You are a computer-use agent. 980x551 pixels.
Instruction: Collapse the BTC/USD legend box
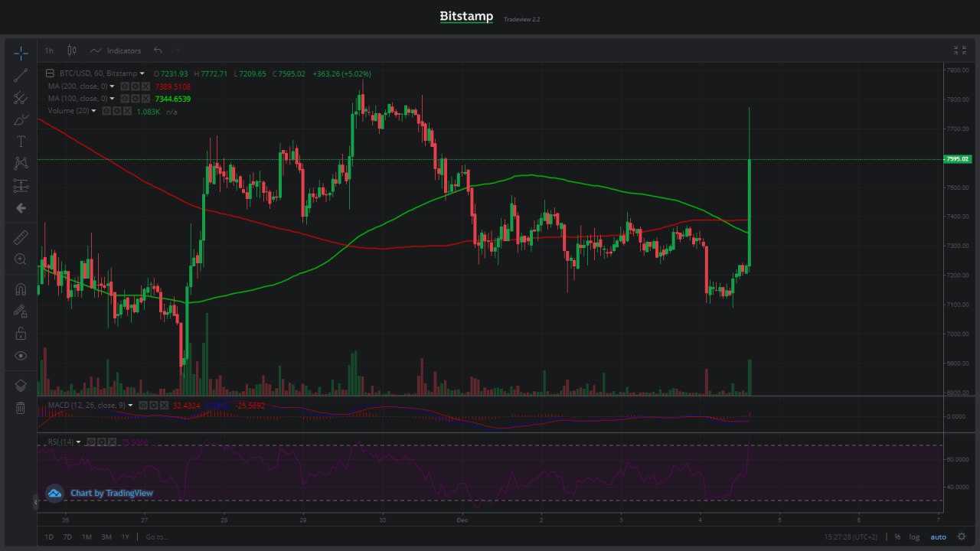click(x=51, y=73)
